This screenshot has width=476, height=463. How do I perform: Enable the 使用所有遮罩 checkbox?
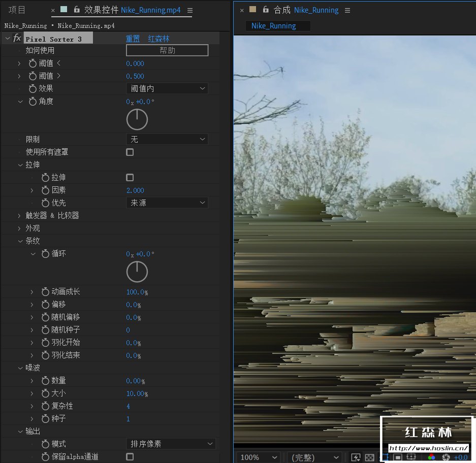pyautogui.click(x=130, y=152)
